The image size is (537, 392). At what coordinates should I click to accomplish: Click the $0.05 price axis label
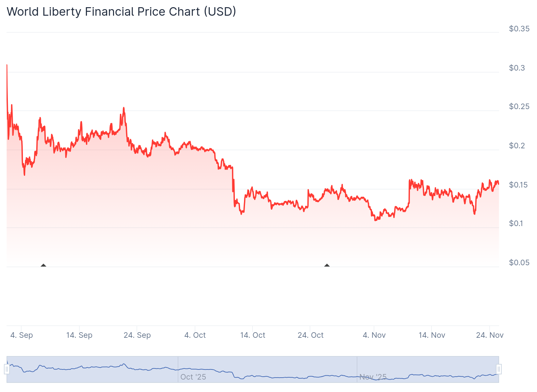pyautogui.click(x=519, y=263)
